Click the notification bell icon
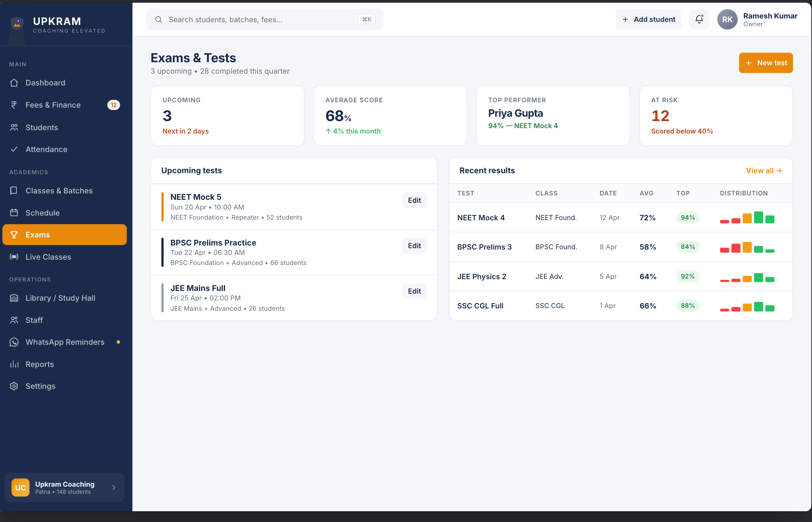Screen dimensions: 812x522 tap(699, 19)
